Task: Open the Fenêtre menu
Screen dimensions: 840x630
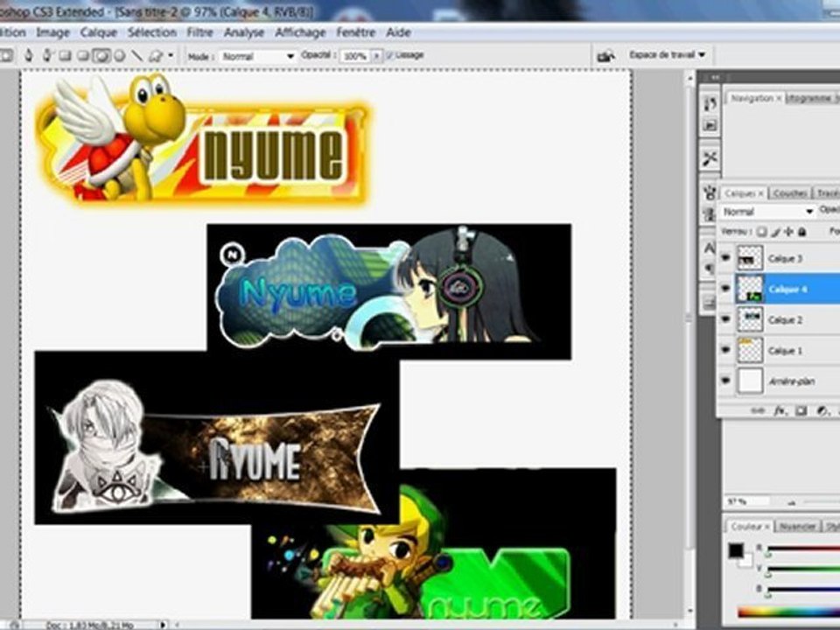Action: pyautogui.click(x=356, y=32)
